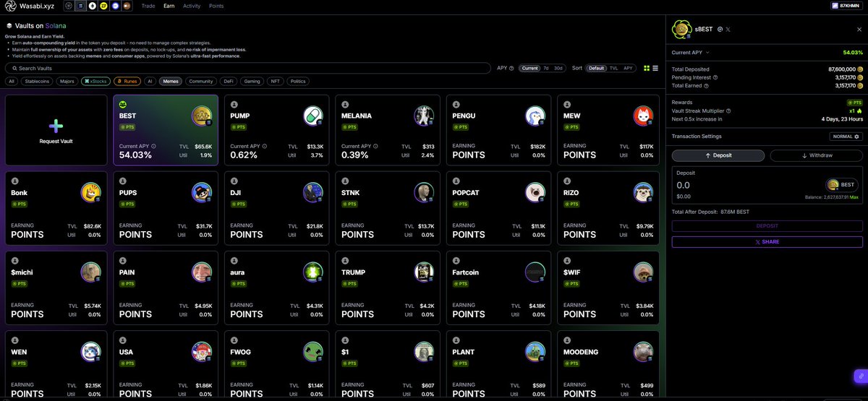Image resolution: width=868 pixels, height=401 pixels.
Task: Open the Points tab
Action: [x=216, y=6]
